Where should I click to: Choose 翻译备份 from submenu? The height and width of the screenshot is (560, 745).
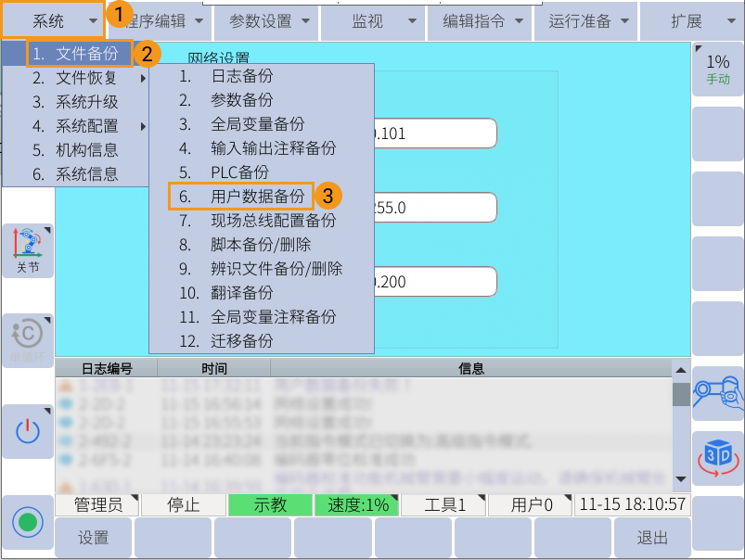(262, 293)
